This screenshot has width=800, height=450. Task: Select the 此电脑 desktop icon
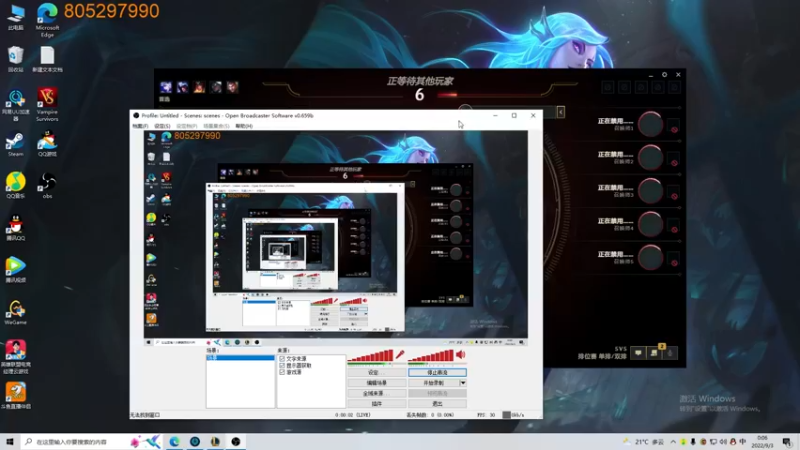[16, 17]
